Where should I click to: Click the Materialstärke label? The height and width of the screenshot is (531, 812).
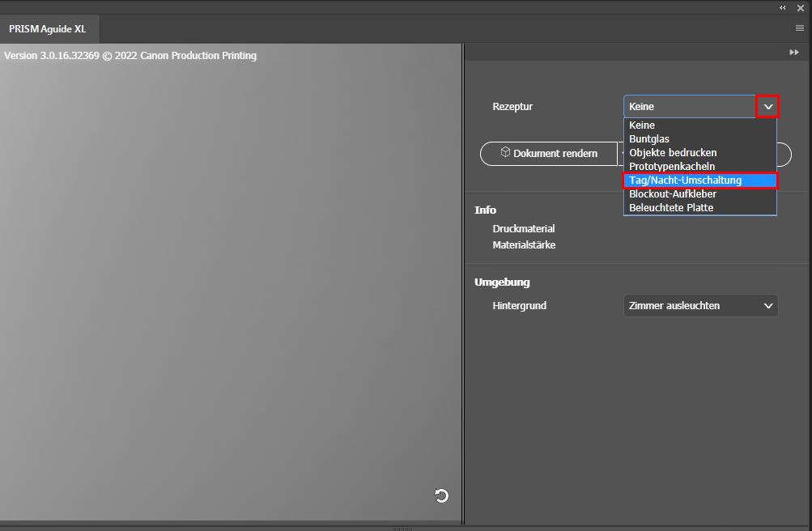tap(524, 244)
